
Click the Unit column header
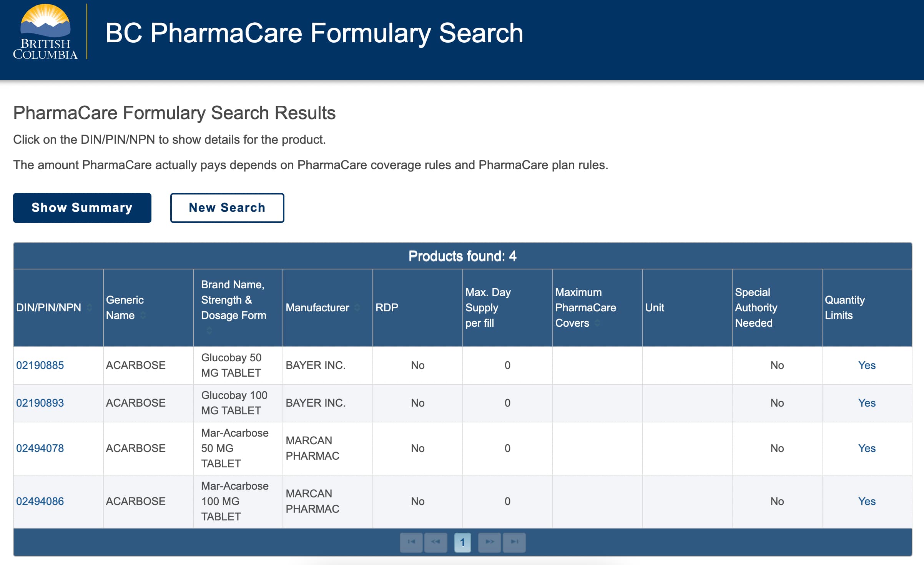[687, 307]
